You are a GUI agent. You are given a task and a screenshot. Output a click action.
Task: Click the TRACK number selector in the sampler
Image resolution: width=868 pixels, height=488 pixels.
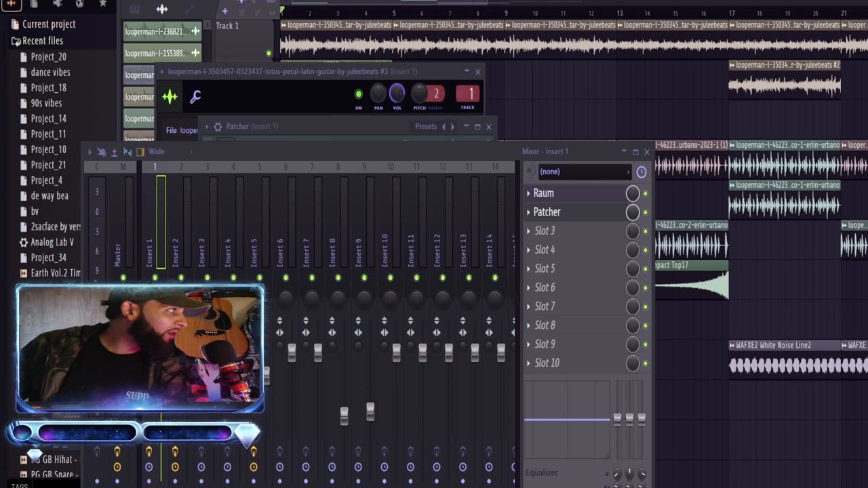[468, 94]
